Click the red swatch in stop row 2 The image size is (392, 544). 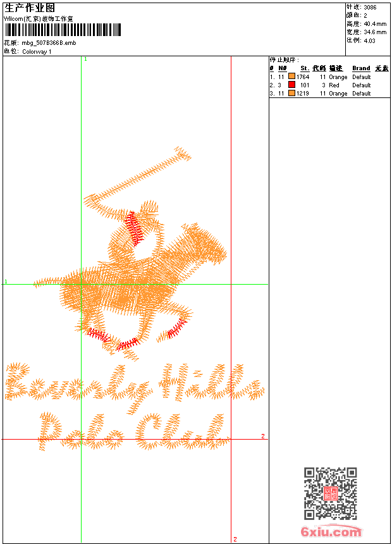291,85
